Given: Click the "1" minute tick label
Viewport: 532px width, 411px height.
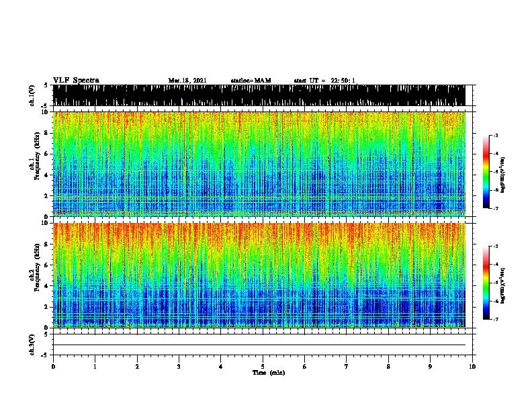Looking at the screenshot, I should pyautogui.click(x=95, y=367).
